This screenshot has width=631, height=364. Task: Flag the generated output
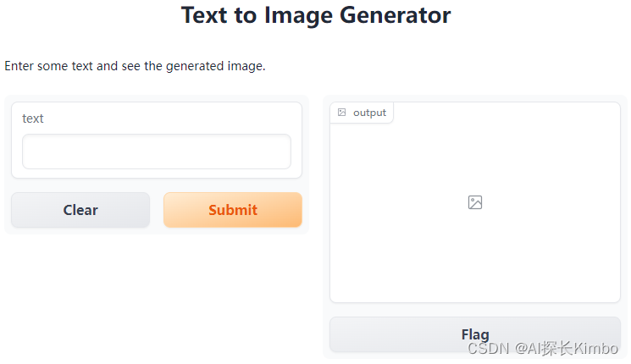[x=474, y=334]
